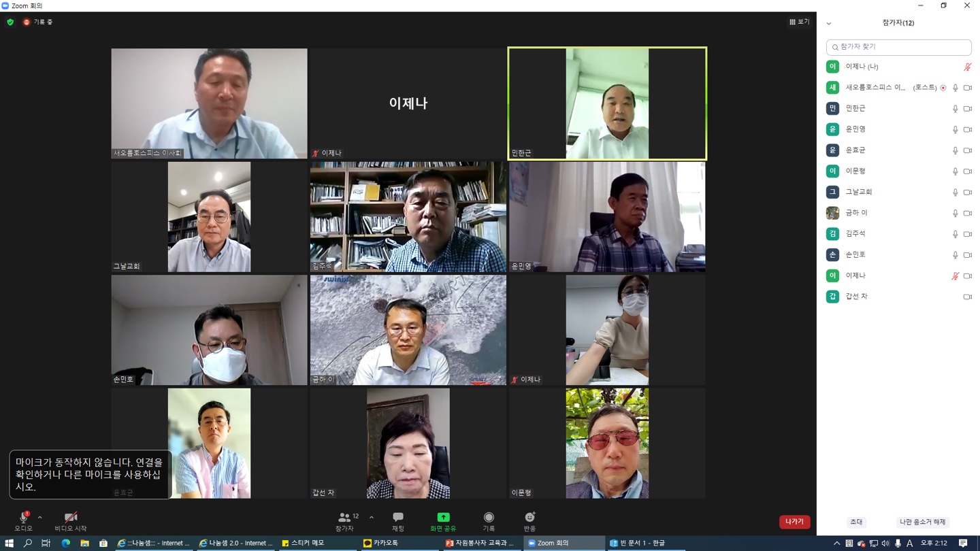Viewport: 980px width, 551px height.
Task: Start video with the 비디오 시작 icon
Action: click(71, 517)
